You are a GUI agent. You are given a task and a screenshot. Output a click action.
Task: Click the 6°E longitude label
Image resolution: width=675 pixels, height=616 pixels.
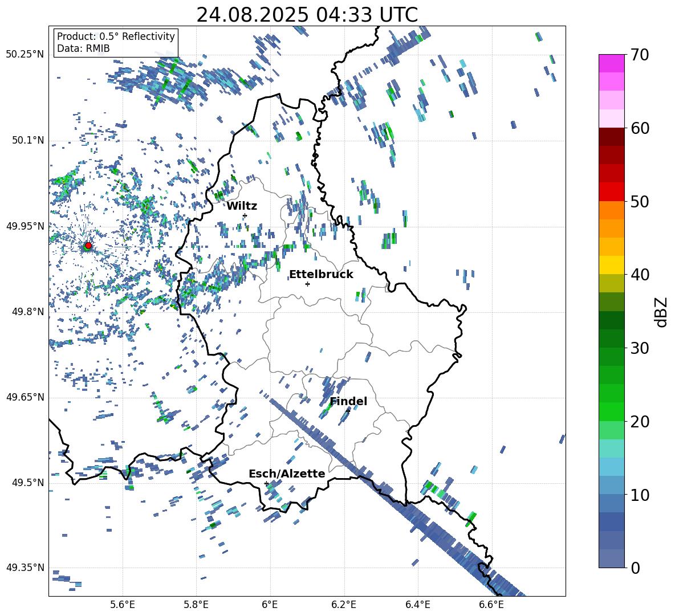click(270, 605)
